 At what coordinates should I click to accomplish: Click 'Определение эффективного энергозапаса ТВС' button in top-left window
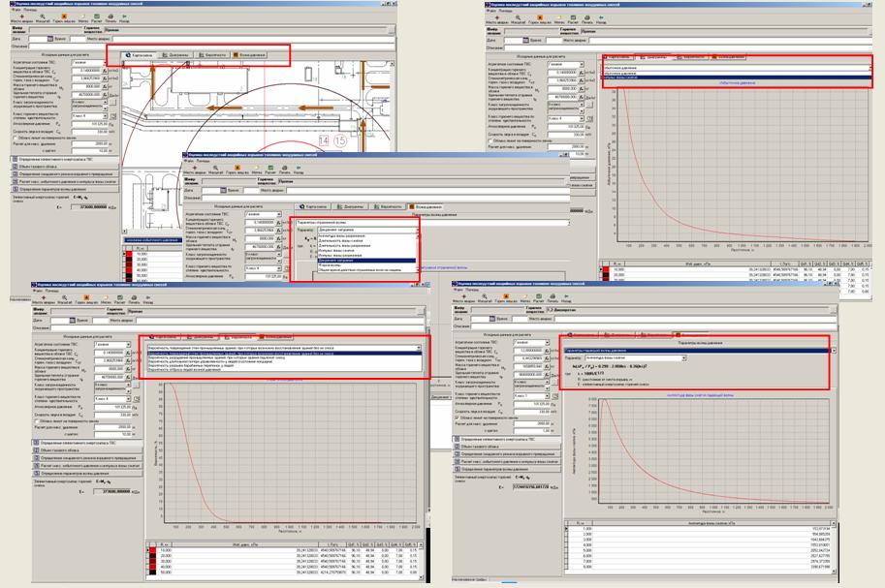[63, 158]
